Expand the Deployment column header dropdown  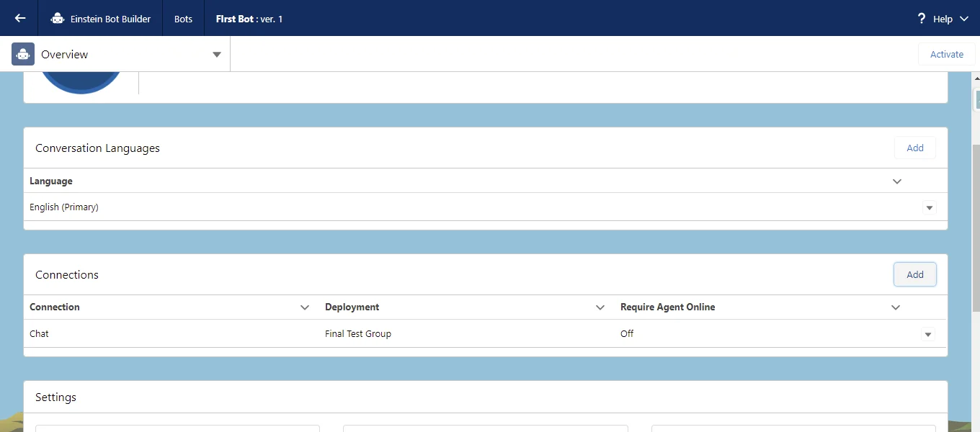click(x=600, y=307)
